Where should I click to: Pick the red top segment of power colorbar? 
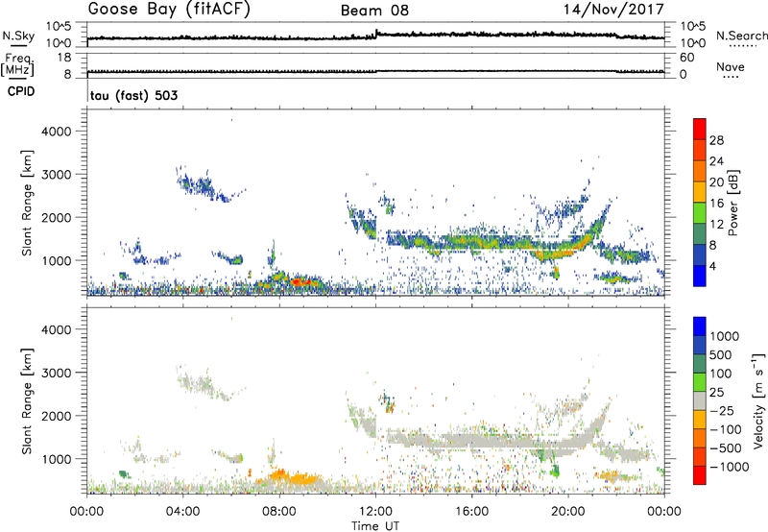[700, 129]
